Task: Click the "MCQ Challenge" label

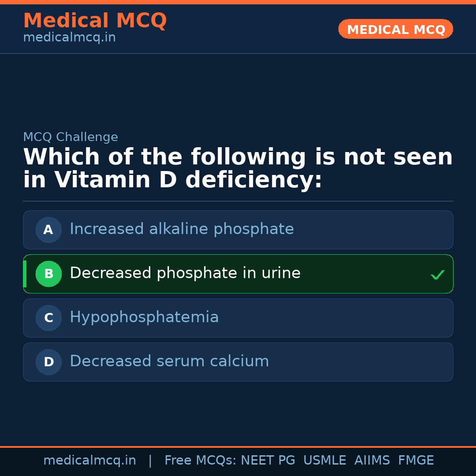Action: click(71, 137)
